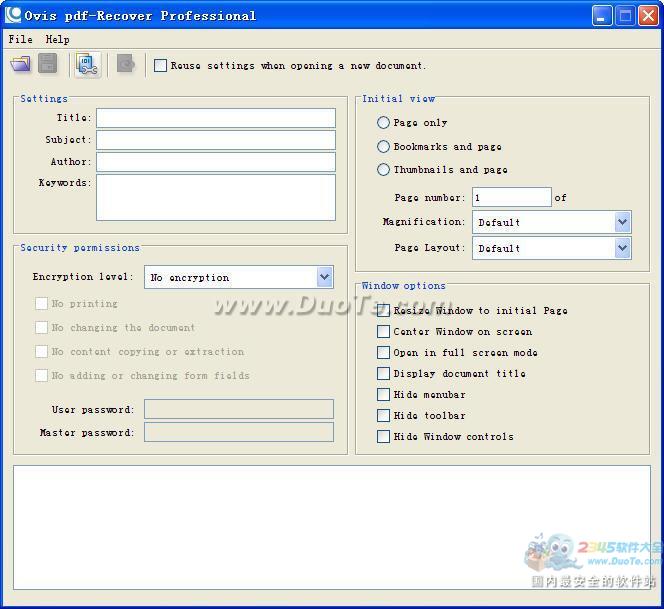Check Hide Window controls option
664x609 pixels.
coord(383,437)
